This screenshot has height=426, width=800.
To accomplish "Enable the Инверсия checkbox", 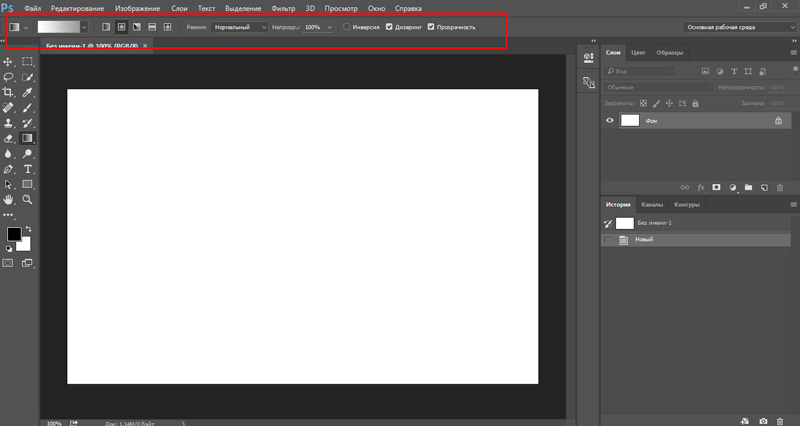I will coord(346,27).
